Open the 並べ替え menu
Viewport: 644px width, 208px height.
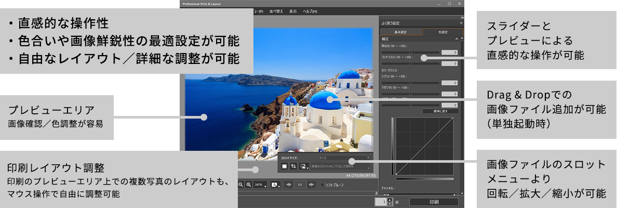pos(276,11)
